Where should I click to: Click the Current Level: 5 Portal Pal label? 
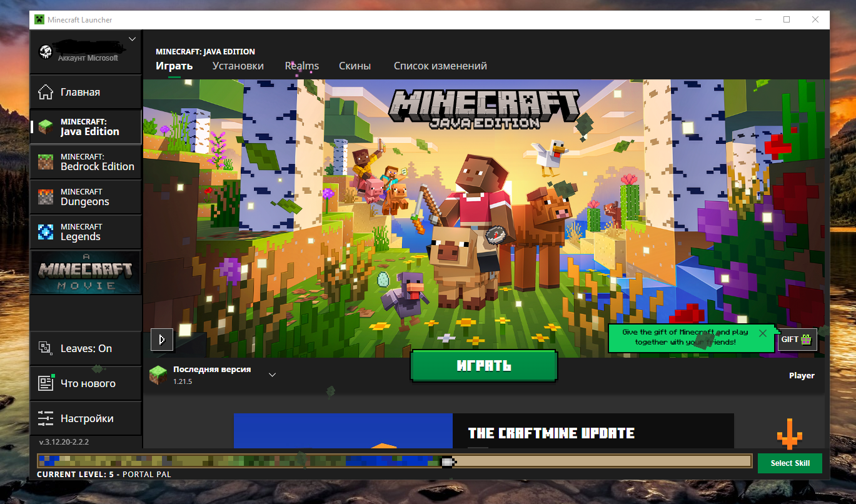coord(104,475)
